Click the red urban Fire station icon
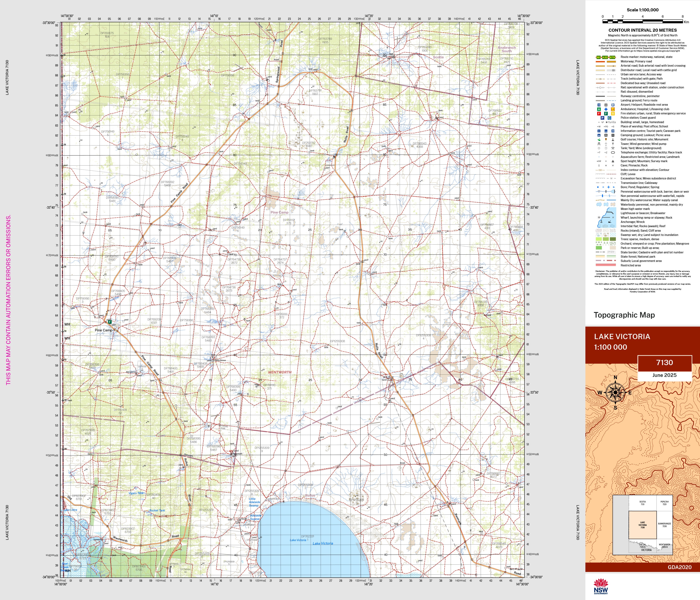The width and height of the screenshot is (700, 600). tap(599, 114)
